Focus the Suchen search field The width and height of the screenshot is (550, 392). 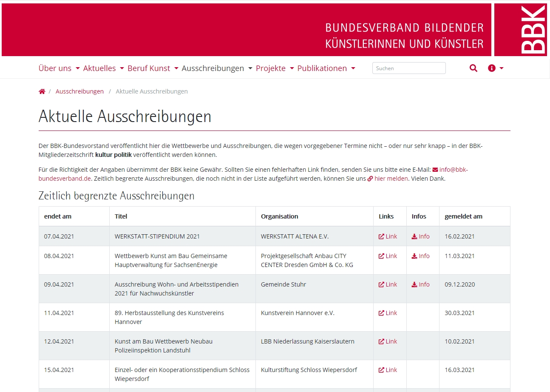click(x=409, y=68)
